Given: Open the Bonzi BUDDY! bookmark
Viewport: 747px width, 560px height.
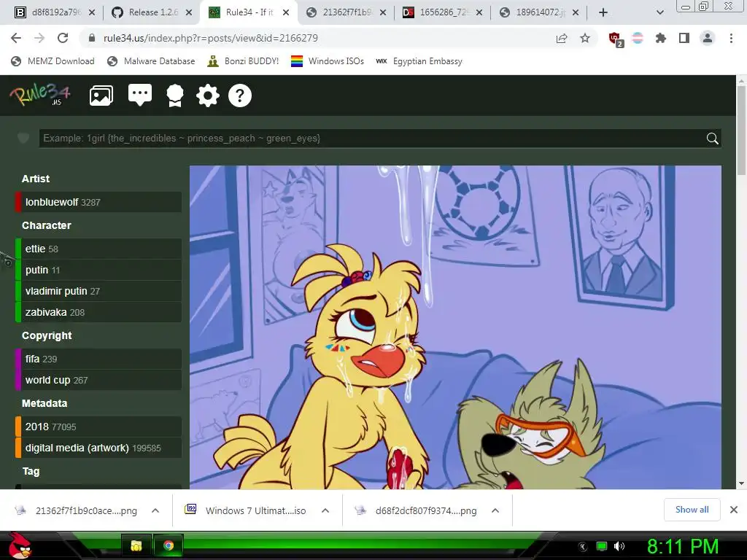Looking at the screenshot, I should [243, 61].
